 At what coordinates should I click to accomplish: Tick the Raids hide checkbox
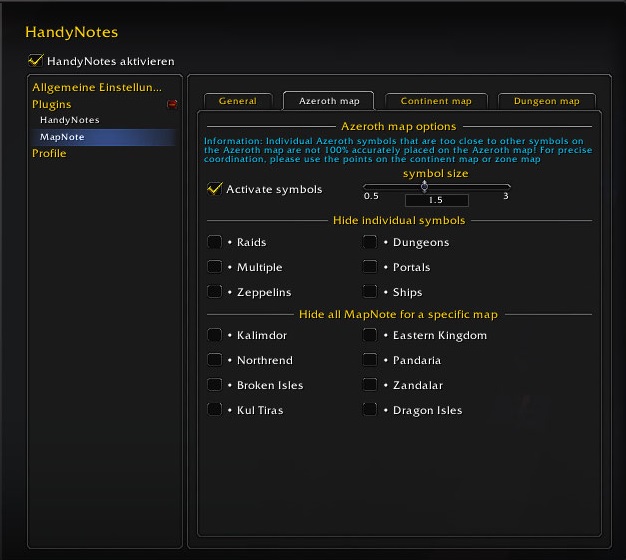tap(214, 242)
